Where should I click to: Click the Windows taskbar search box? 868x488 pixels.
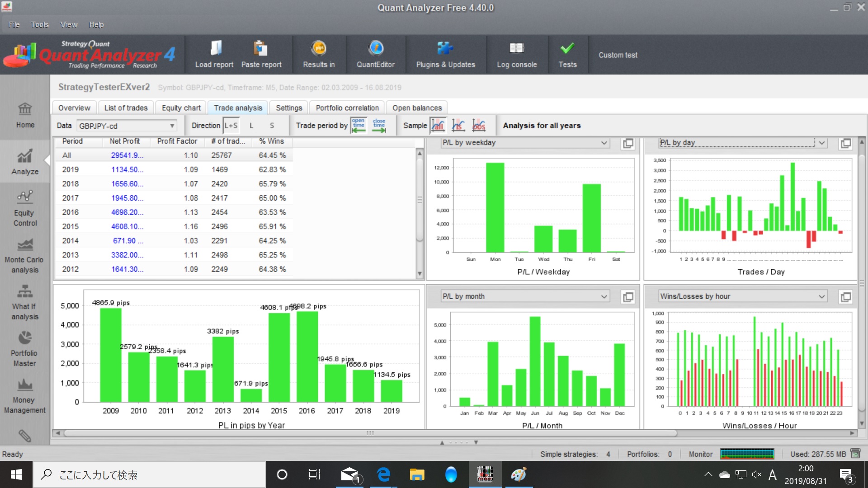pos(149,474)
